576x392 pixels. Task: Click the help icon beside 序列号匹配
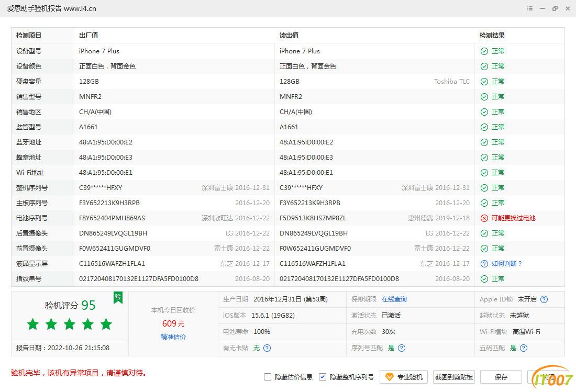402,348
